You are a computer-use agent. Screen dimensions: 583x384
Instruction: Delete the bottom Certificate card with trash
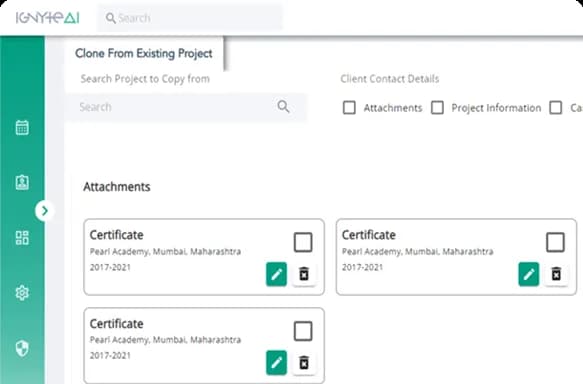pos(304,362)
